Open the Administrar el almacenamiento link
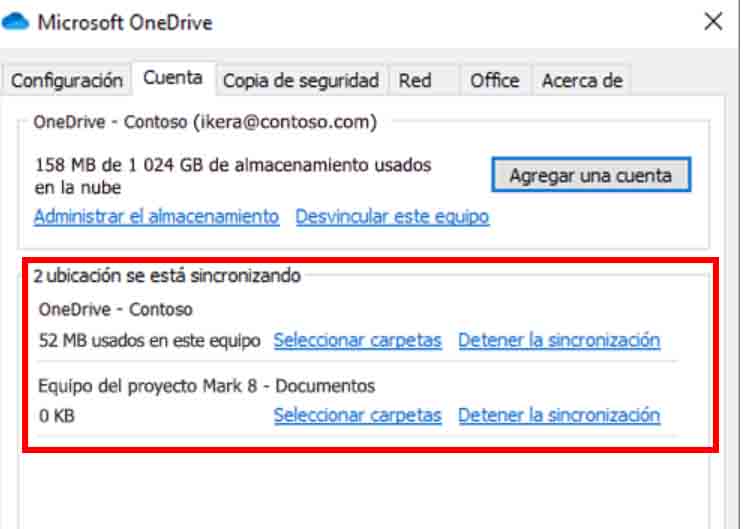This screenshot has height=529, width=743. [156, 217]
